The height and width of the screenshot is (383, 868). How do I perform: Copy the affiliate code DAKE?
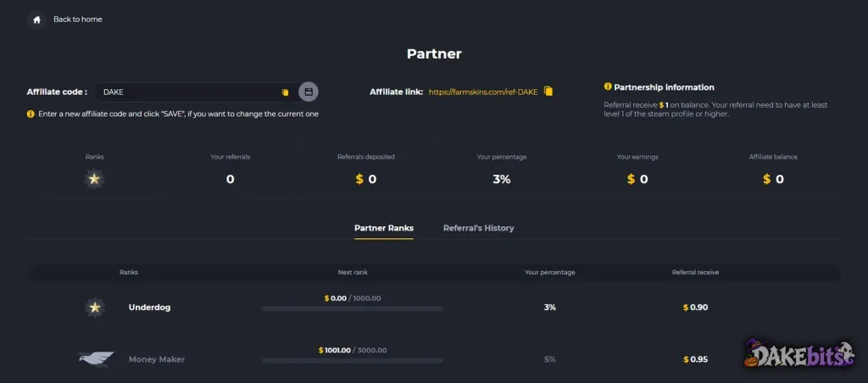click(x=285, y=92)
